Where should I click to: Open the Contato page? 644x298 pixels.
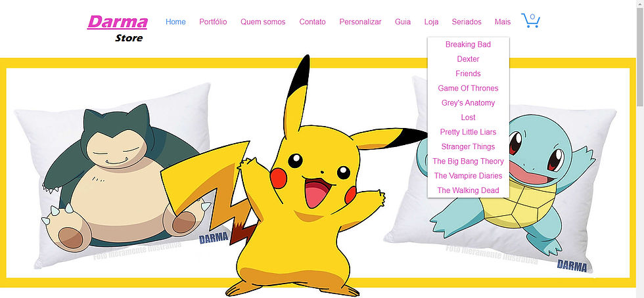pyautogui.click(x=312, y=22)
